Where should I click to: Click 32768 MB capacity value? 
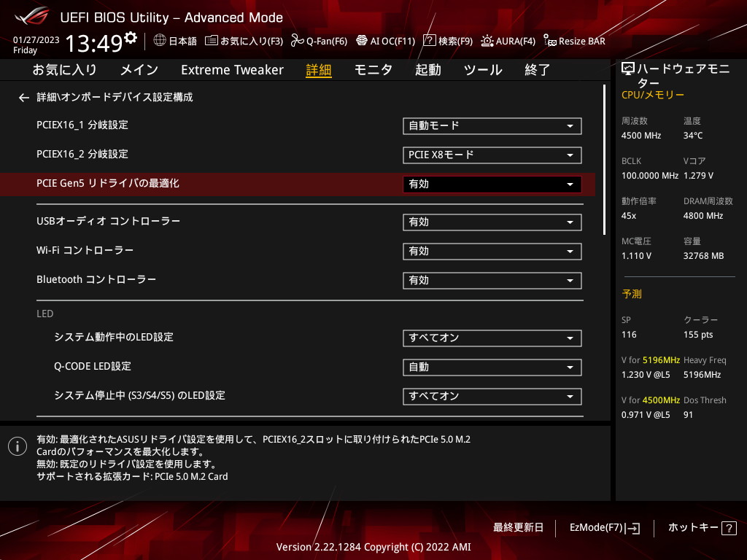click(703, 256)
